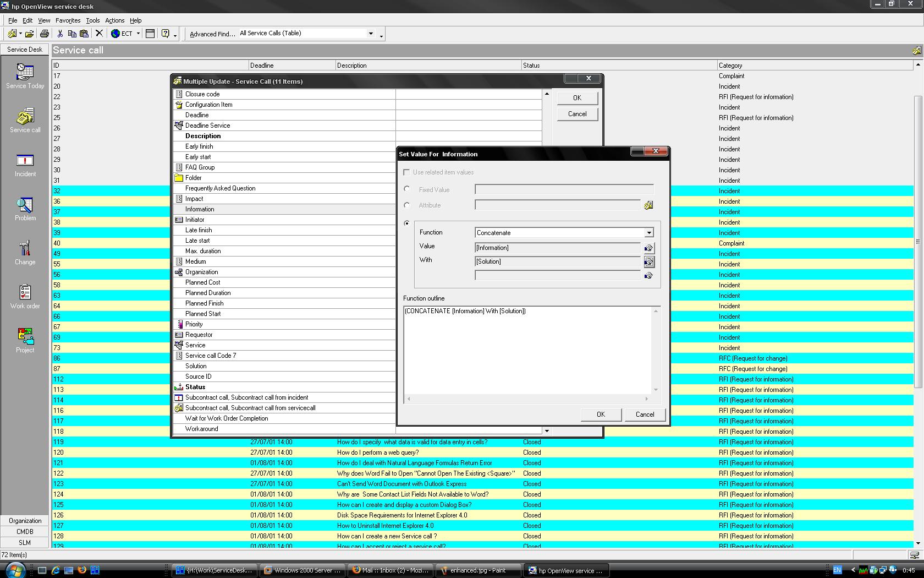The width and height of the screenshot is (924, 578).
Task: Click the Function outline text area
Action: click(x=527, y=350)
